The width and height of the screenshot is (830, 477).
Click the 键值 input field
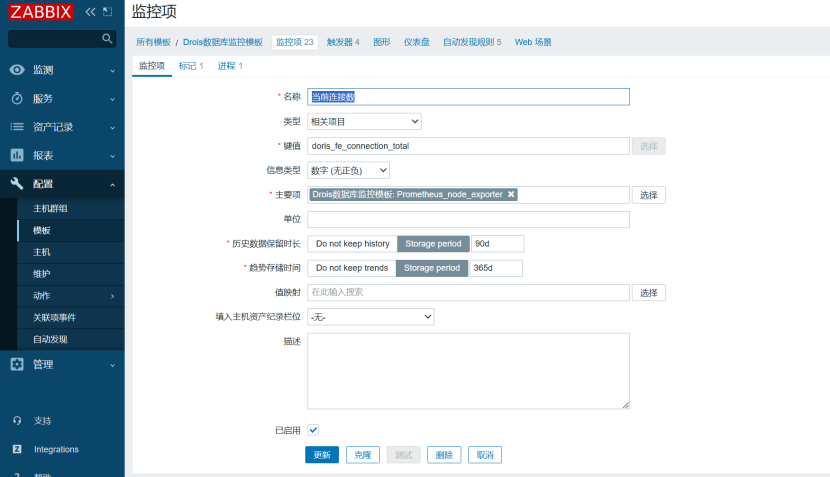[x=468, y=146]
